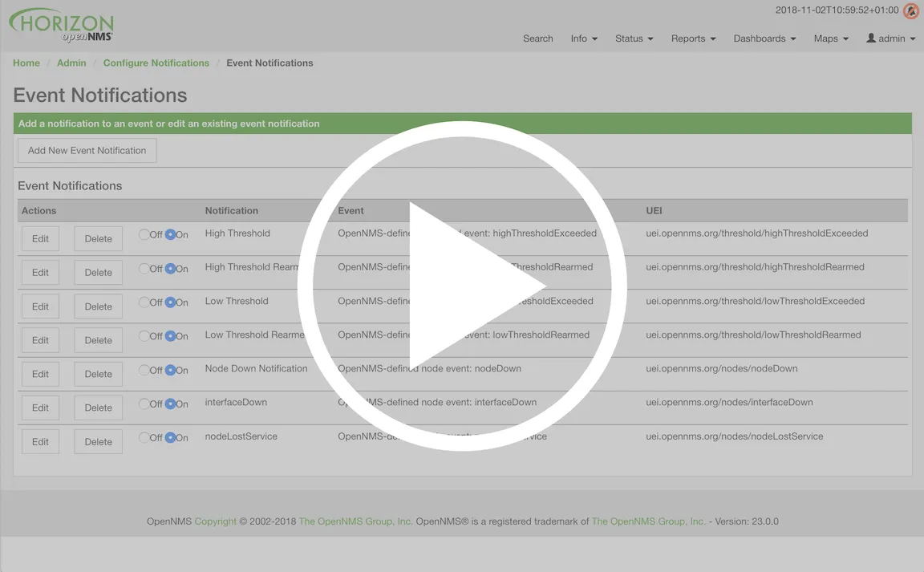Screen dimensions: 924x572
Task: Click the Horizon OpenNMS logo
Action: tap(61, 26)
